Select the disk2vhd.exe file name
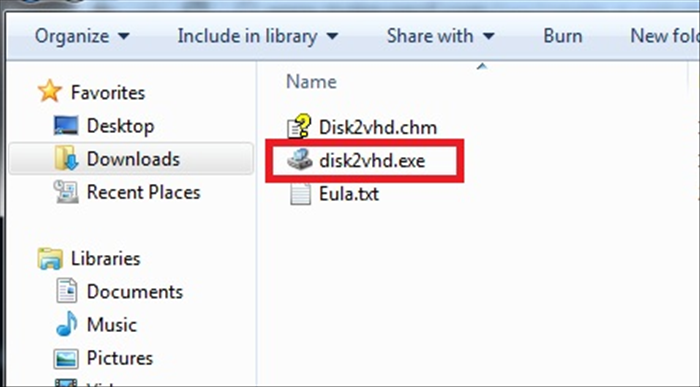The image size is (700, 387). (x=372, y=161)
